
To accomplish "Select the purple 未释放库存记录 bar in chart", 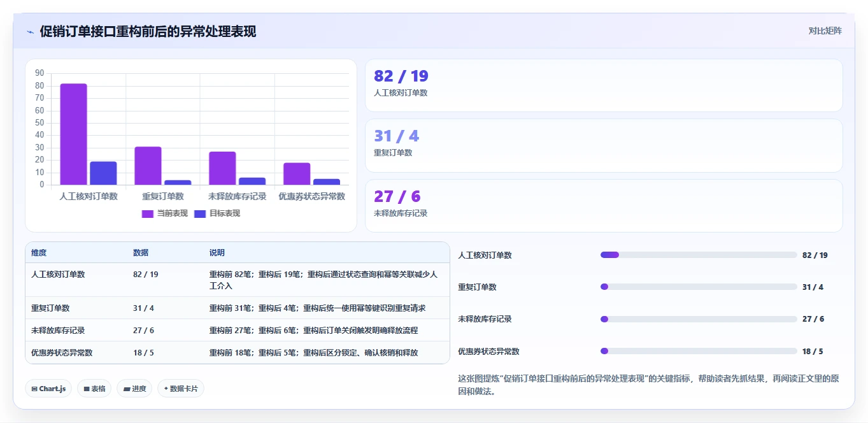I will coord(222,169).
